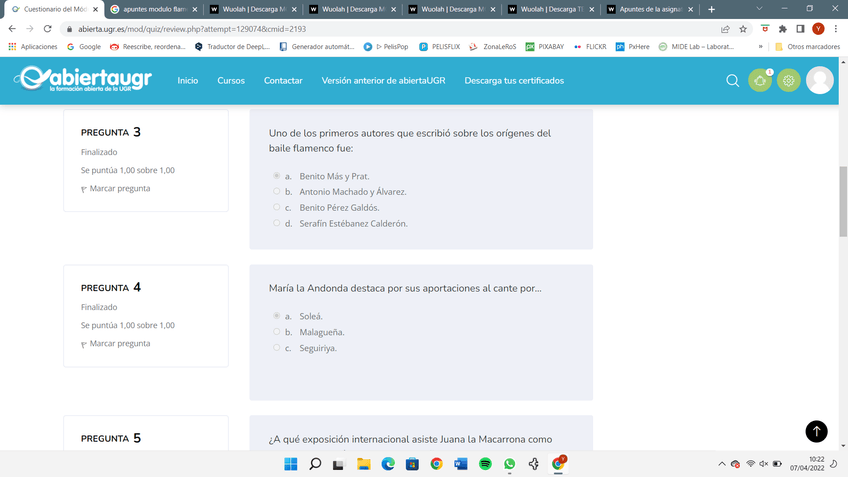This screenshot has width=848, height=477.
Task: Choose the Seguiriya radio option
Action: click(x=276, y=348)
